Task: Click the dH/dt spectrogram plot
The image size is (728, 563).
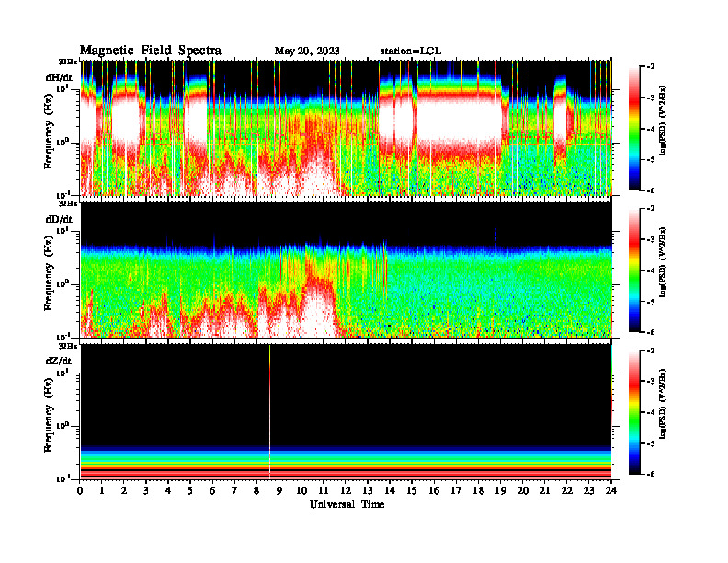Action: (347, 128)
